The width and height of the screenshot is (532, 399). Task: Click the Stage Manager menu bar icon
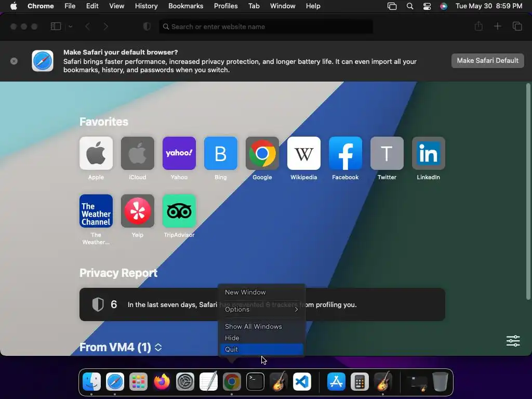[x=392, y=6]
